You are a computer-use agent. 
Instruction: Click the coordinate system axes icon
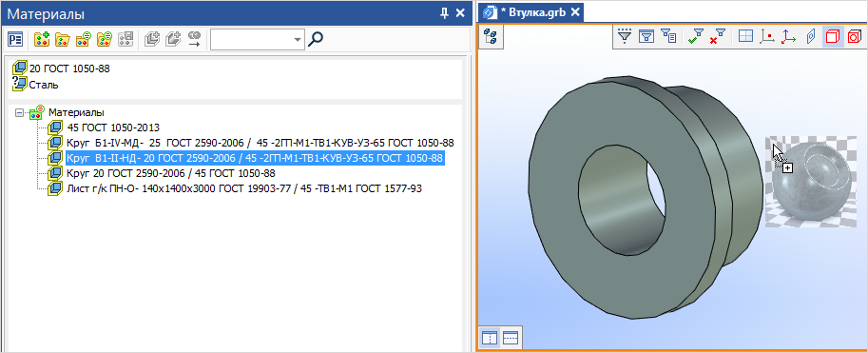click(788, 36)
